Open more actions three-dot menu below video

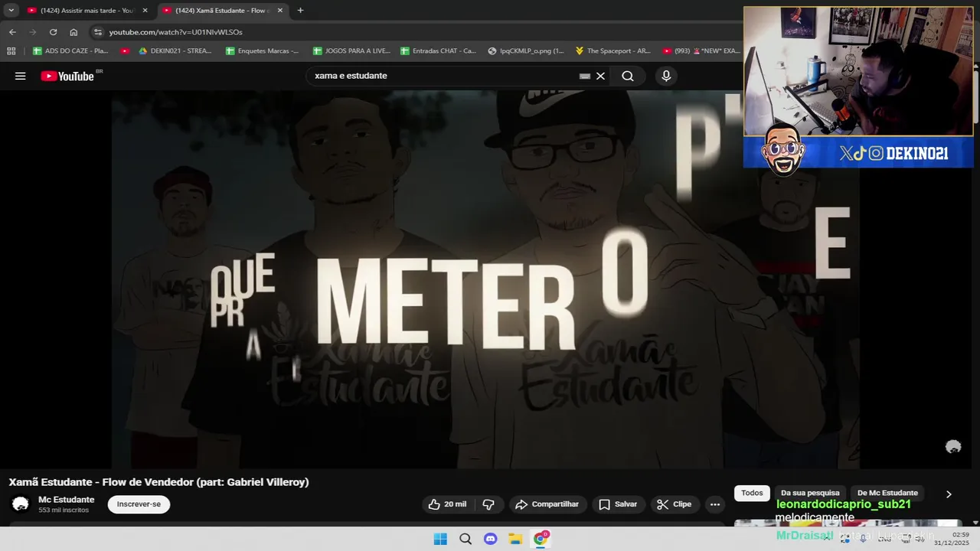coord(714,504)
